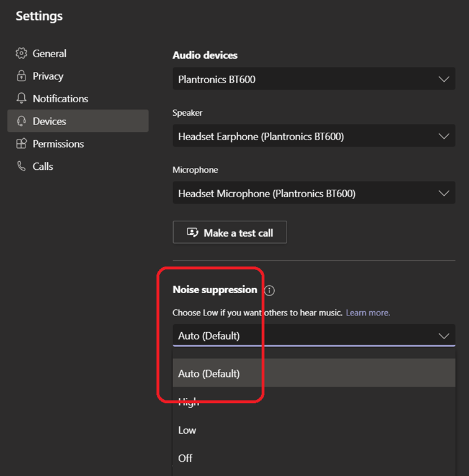Click the test call icon on button
The height and width of the screenshot is (476, 469).
point(192,233)
